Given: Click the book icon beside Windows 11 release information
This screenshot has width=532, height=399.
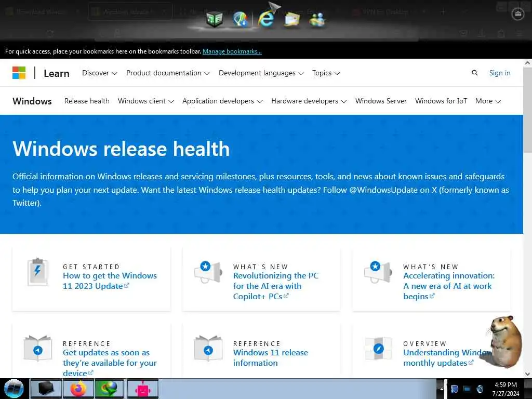Looking at the screenshot, I should click(x=208, y=348).
